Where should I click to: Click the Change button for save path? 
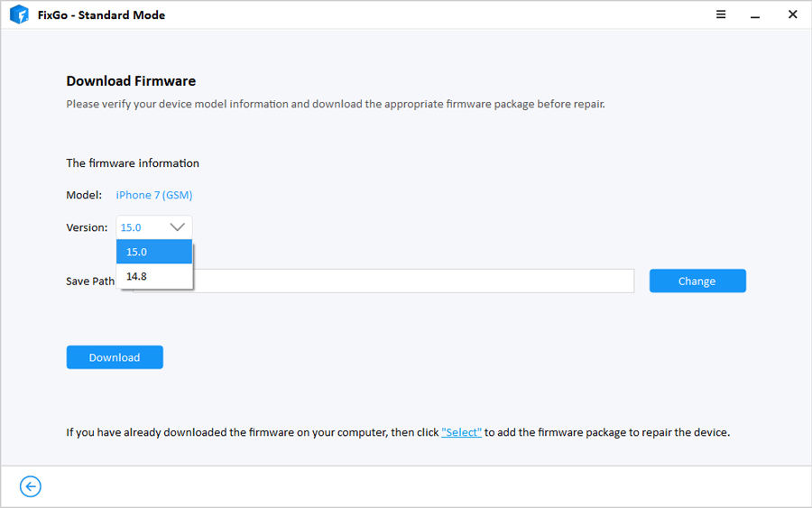tap(697, 281)
